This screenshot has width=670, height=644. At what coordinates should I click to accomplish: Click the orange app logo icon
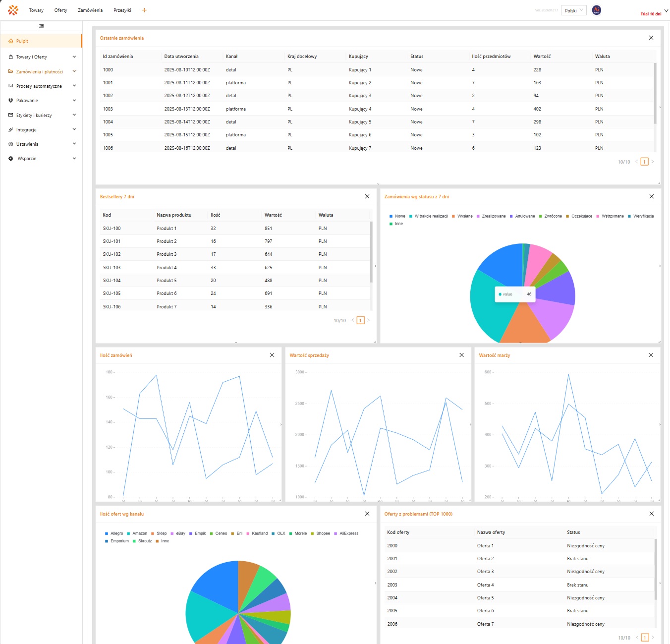click(13, 10)
